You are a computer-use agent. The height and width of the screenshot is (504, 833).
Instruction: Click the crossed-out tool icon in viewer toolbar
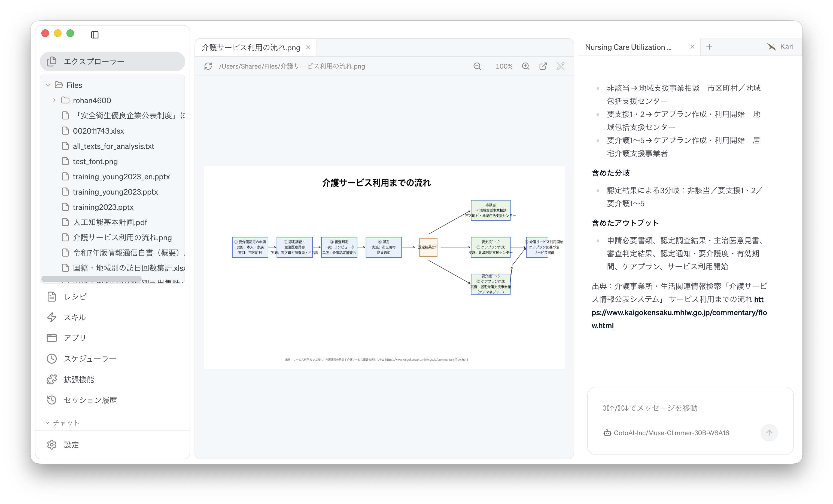(561, 66)
